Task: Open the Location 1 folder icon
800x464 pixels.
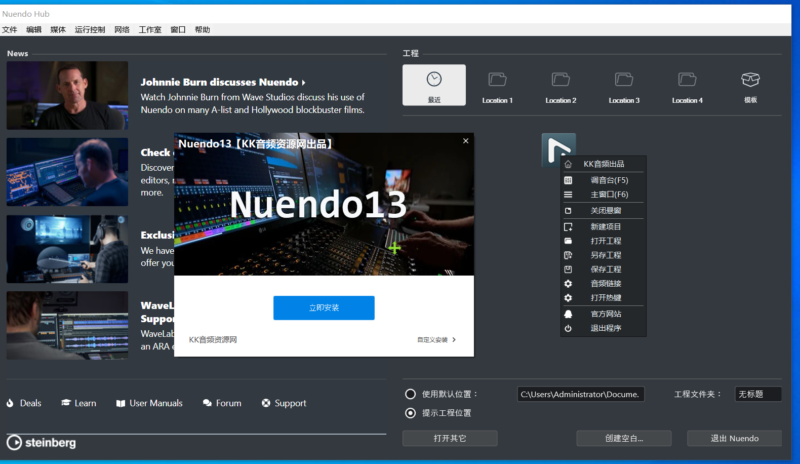Action: tap(497, 80)
